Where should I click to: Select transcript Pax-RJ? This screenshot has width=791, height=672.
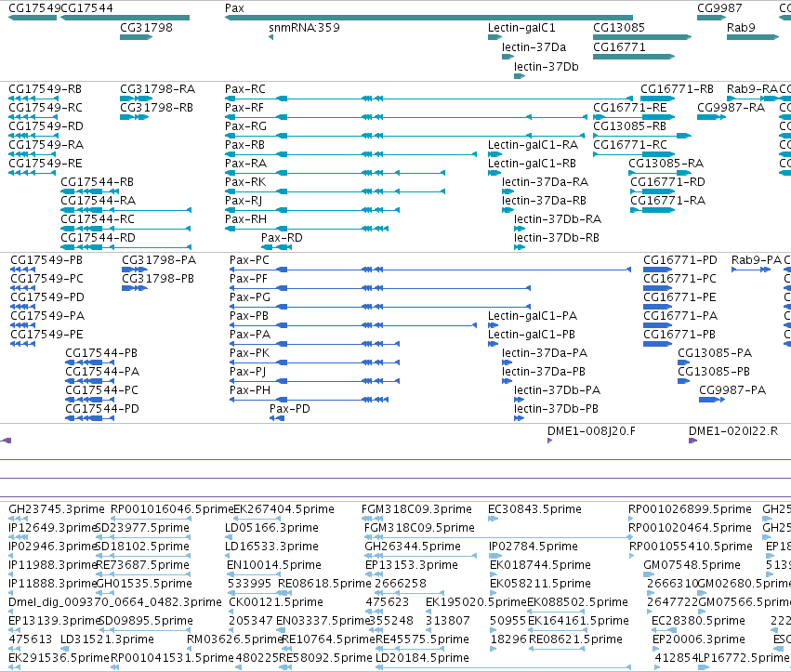pyautogui.click(x=244, y=201)
